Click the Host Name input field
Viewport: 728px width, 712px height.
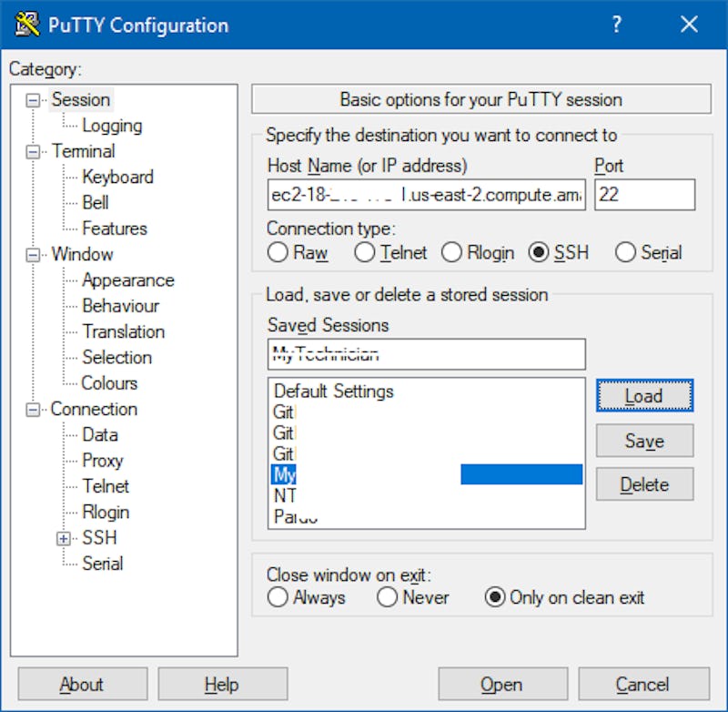point(426,195)
